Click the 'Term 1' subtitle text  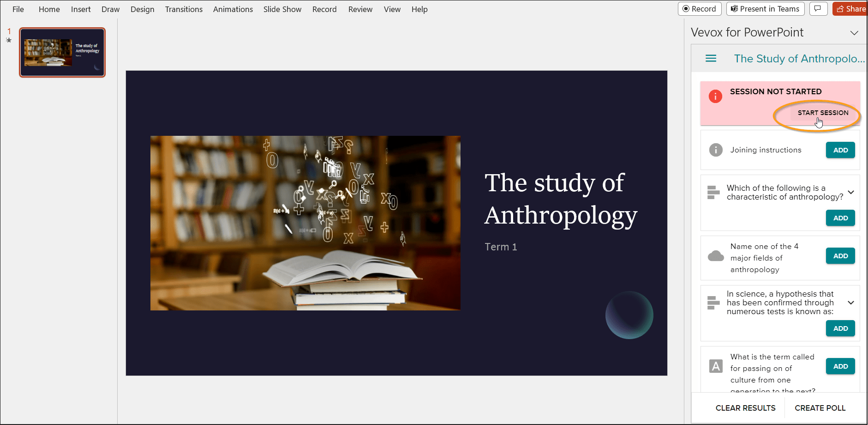(x=501, y=247)
